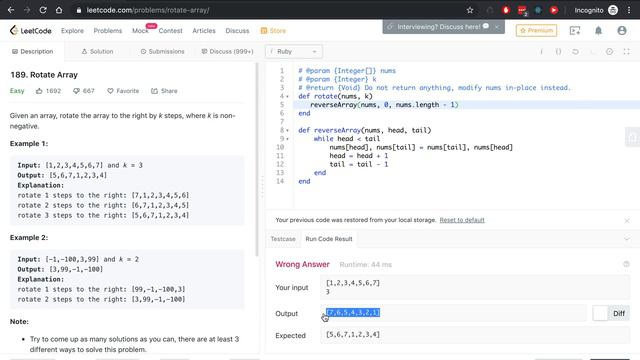The width and height of the screenshot is (640, 360).
Task: Click code line 10 swap statement
Action: tap(421, 147)
